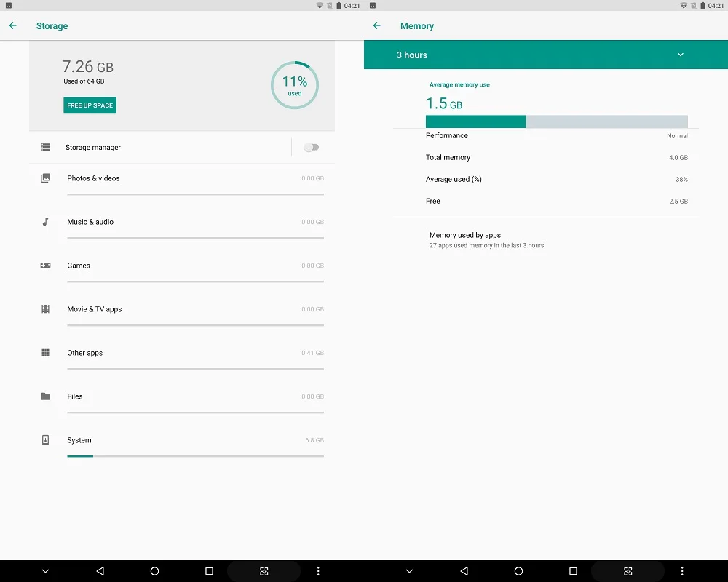This screenshot has width=728, height=582.
Task: Tap recent apps button under Memory screen
Action: (x=574, y=571)
